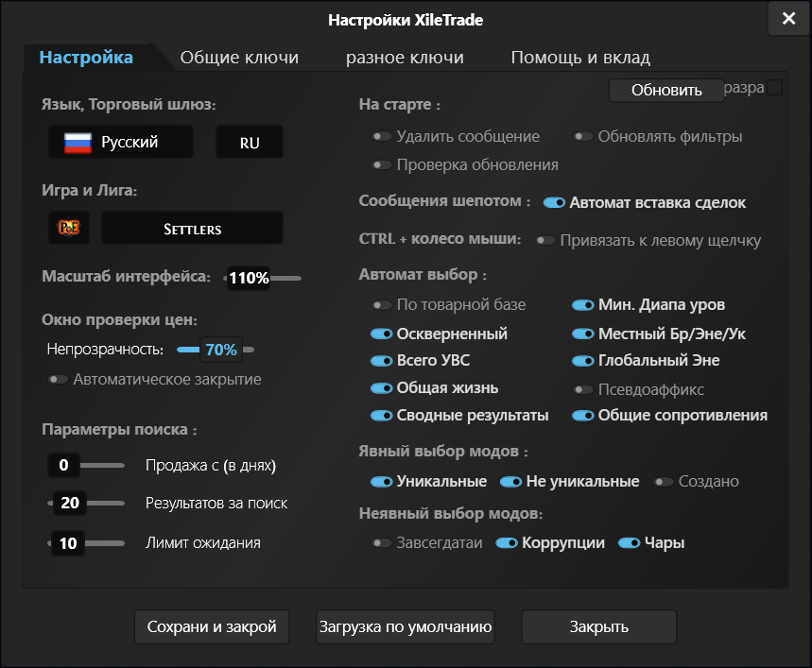
Task: Adjust the Масштаб интерфейса 110% slider
Action: point(263,279)
